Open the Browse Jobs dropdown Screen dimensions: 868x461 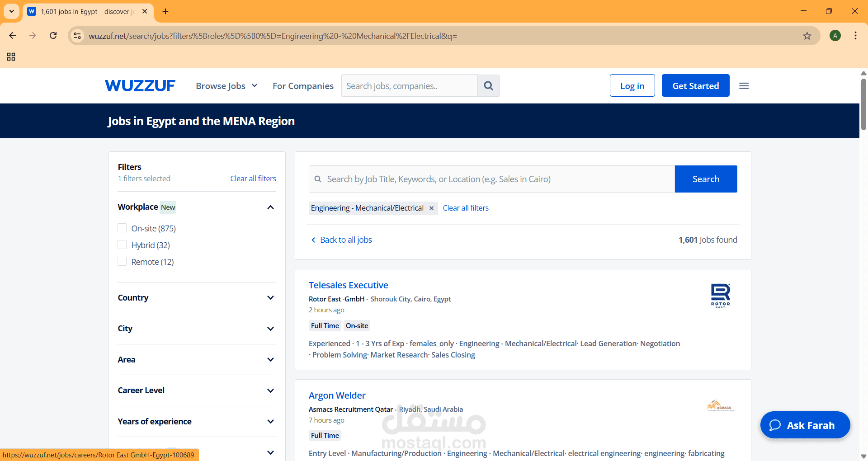coord(226,86)
